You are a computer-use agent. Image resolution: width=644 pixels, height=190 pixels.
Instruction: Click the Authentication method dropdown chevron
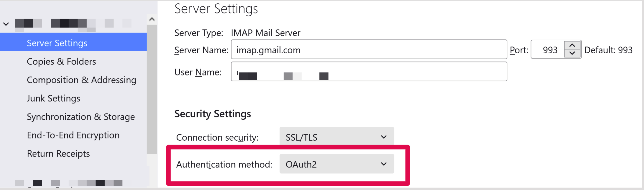(384, 164)
